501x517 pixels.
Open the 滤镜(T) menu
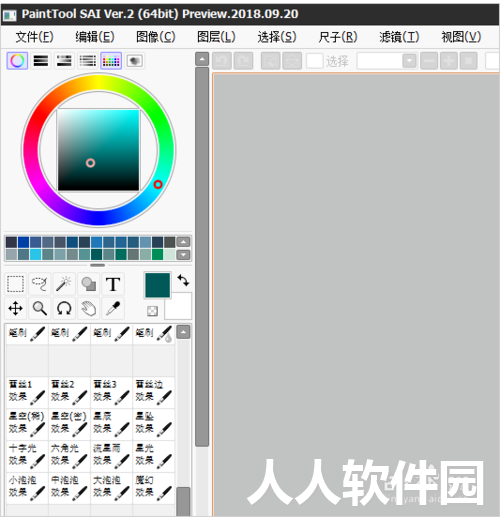coord(399,37)
